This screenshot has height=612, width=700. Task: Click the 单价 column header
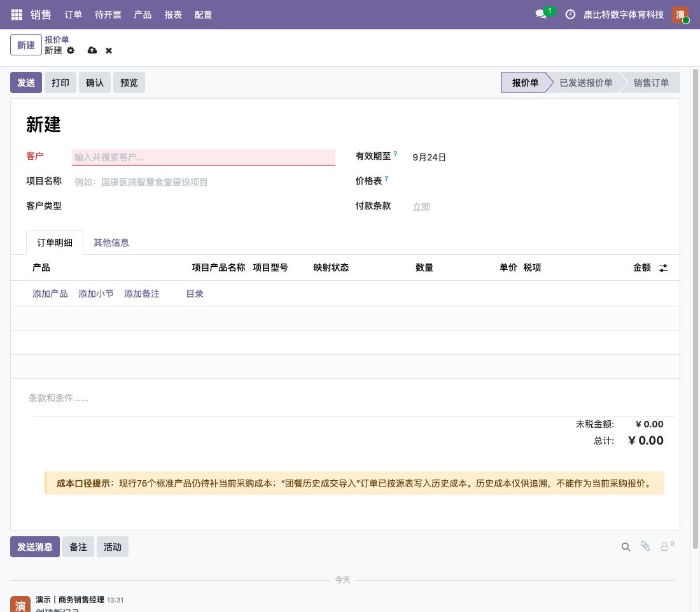[x=508, y=267]
